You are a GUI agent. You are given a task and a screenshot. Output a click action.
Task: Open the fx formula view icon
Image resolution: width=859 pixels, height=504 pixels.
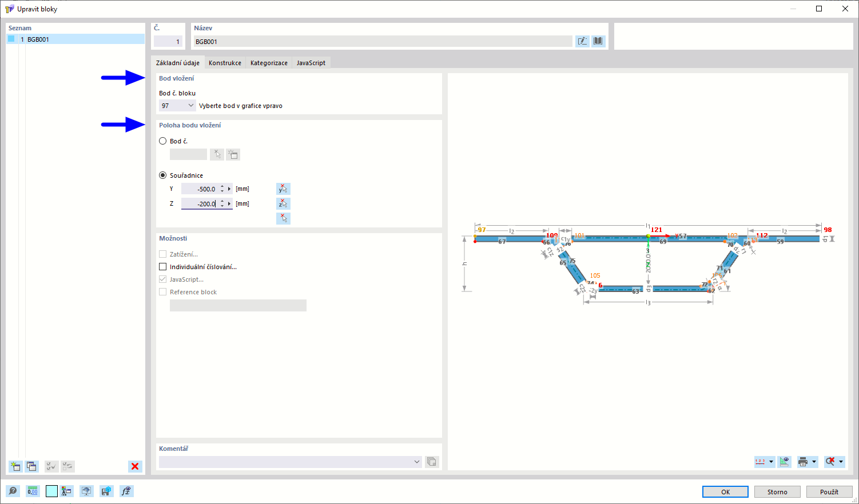click(126, 491)
